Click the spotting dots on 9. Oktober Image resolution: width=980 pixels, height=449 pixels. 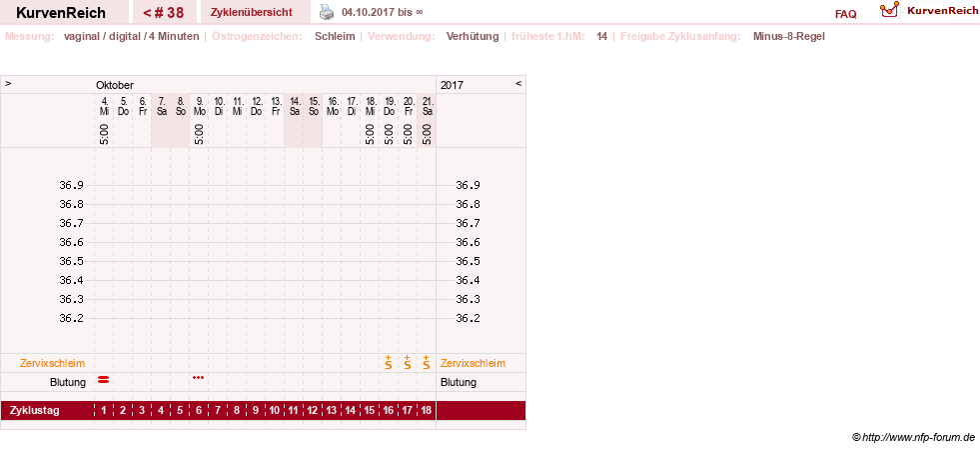pos(198,378)
